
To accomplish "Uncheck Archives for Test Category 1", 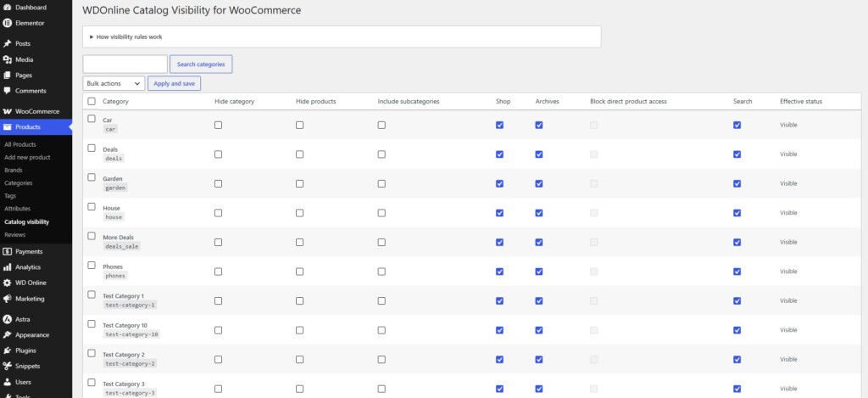I will [539, 301].
